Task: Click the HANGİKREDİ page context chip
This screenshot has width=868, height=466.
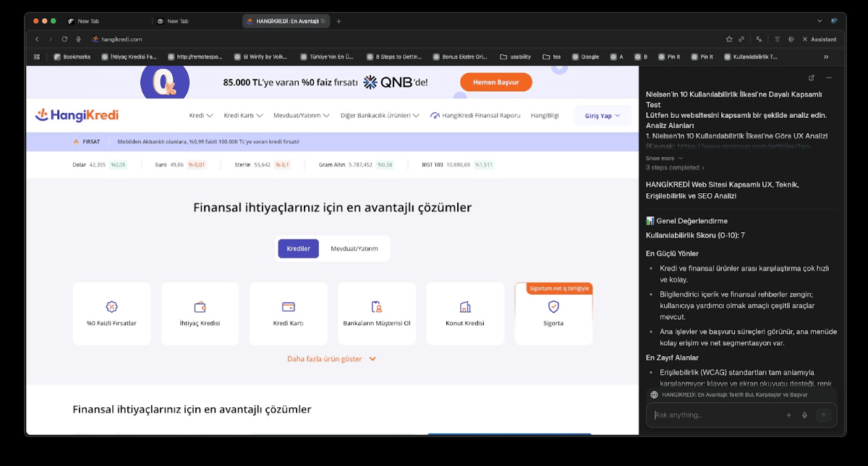Action: tap(741, 395)
